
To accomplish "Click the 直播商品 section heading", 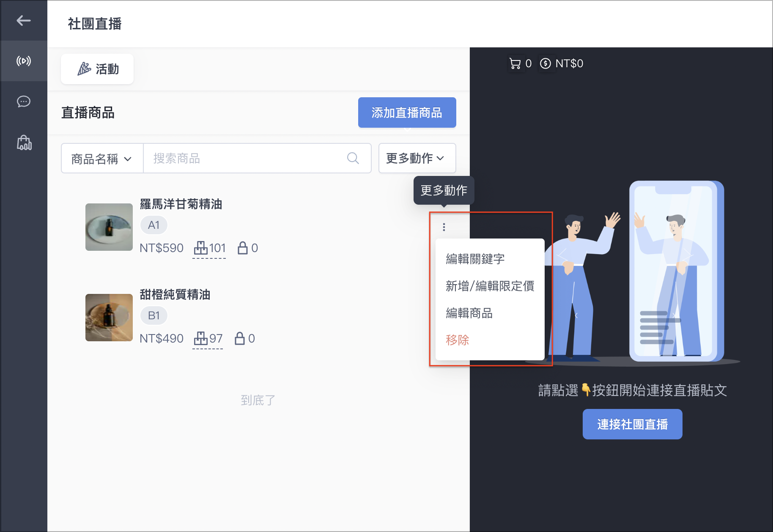I will pyautogui.click(x=88, y=113).
